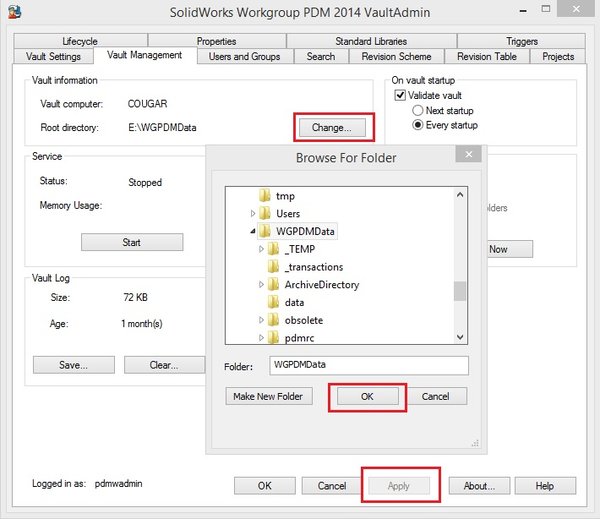Click the WGPDMData folder icon
This screenshot has width=600, height=519.
coord(264,231)
